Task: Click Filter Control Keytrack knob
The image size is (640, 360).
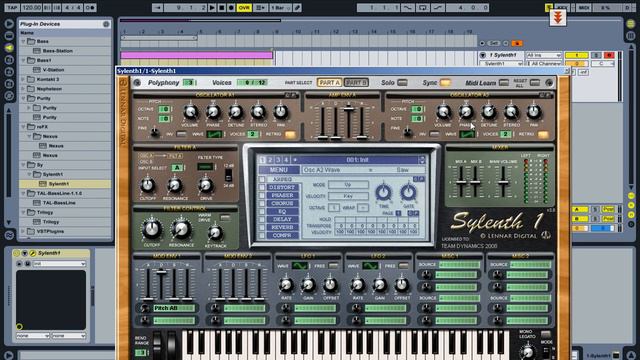Action: coord(215,233)
